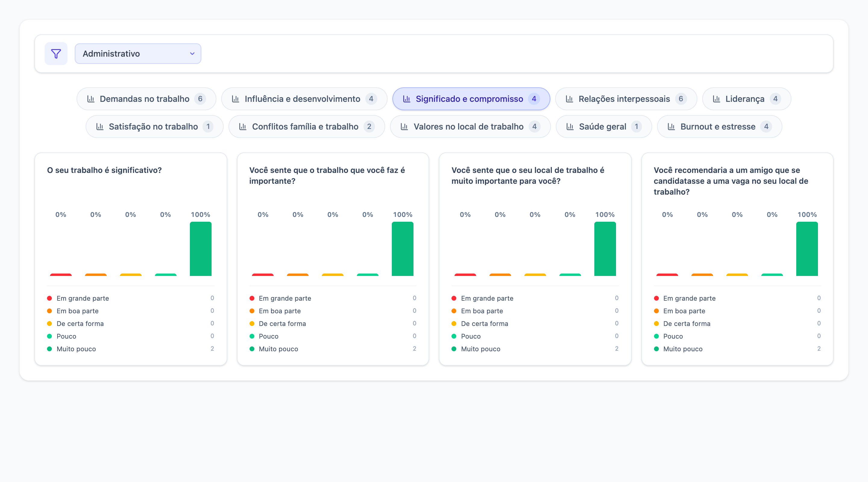868x482 pixels.
Task: Open the Administrativo department dropdown
Action: pos(137,54)
